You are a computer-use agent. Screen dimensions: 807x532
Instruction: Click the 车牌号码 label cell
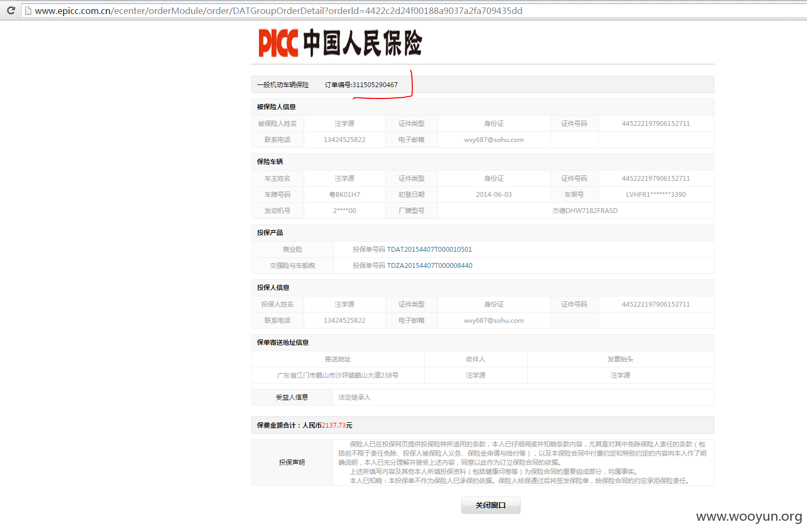pyautogui.click(x=277, y=195)
